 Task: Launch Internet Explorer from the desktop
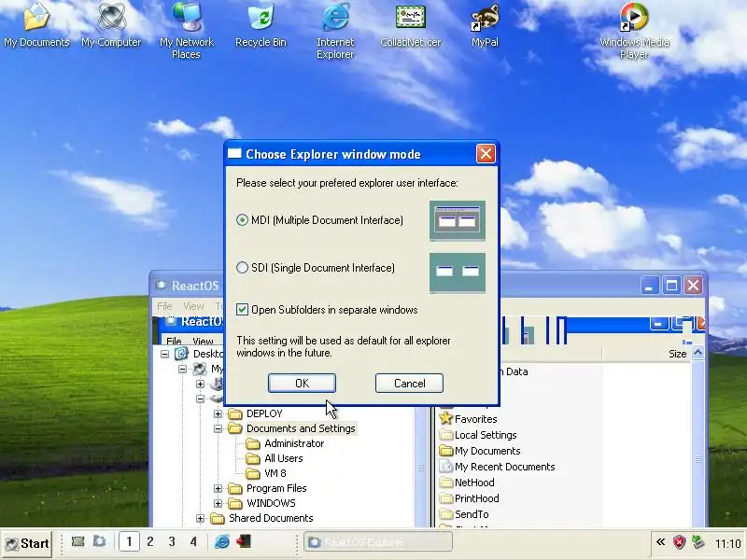[x=335, y=31]
